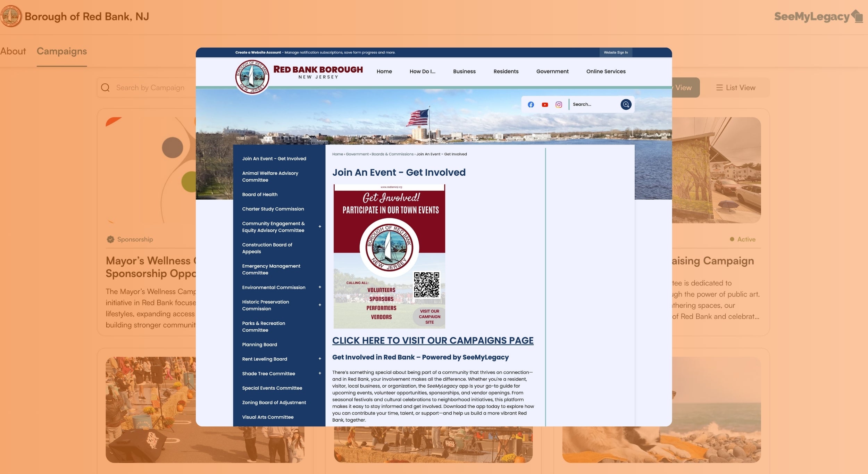The width and height of the screenshot is (868, 474).
Task: Click the Website Sign In button
Action: pyautogui.click(x=616, y=53)
